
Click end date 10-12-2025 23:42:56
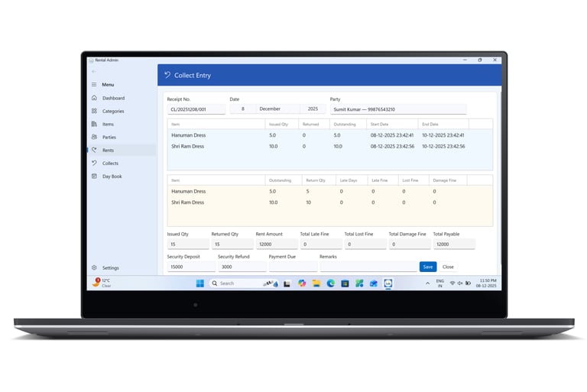tap(443, 147)
